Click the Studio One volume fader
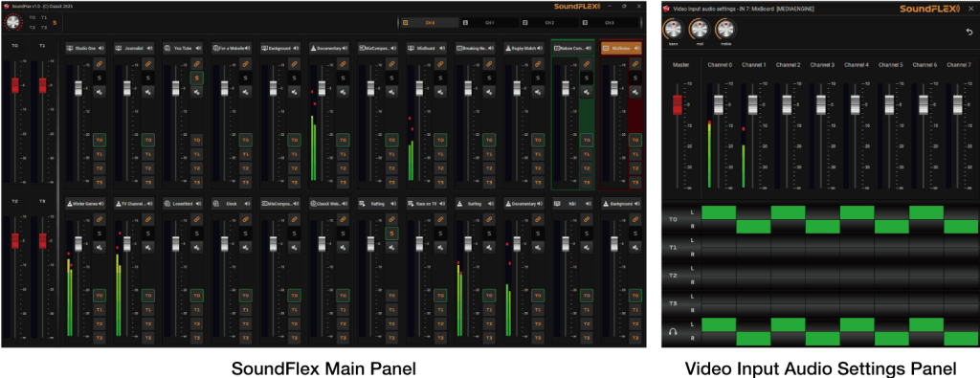Screen dimensions: 980x378 (x=78, y=88)
